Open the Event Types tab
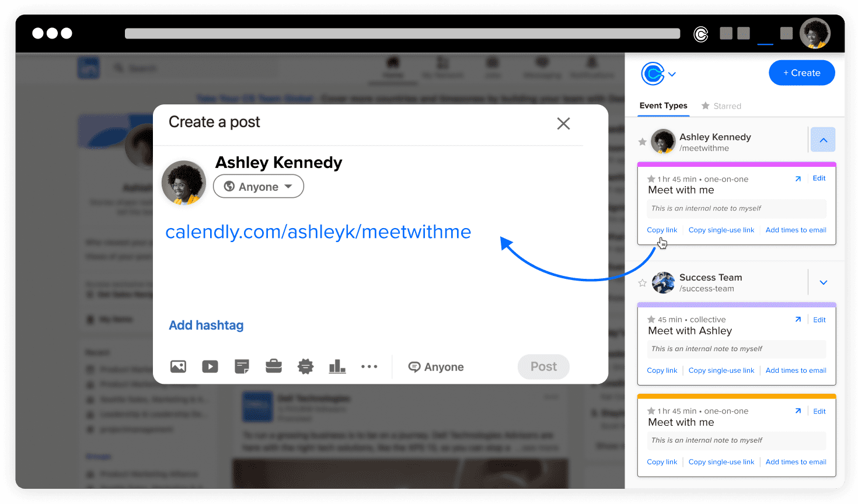The image size is (858, 504). (663, 106)
